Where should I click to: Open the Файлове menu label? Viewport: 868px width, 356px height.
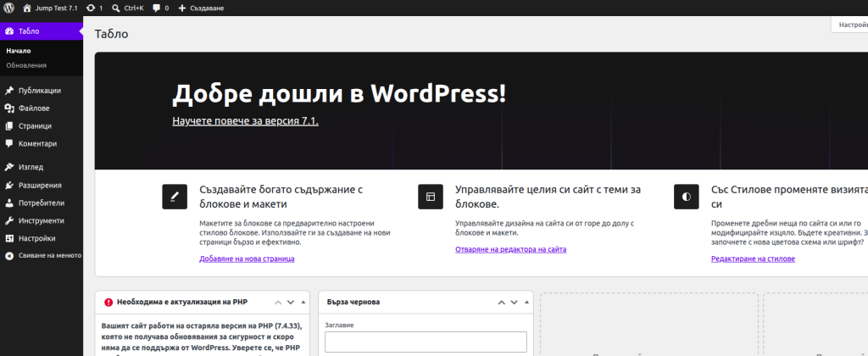[34, 108]
